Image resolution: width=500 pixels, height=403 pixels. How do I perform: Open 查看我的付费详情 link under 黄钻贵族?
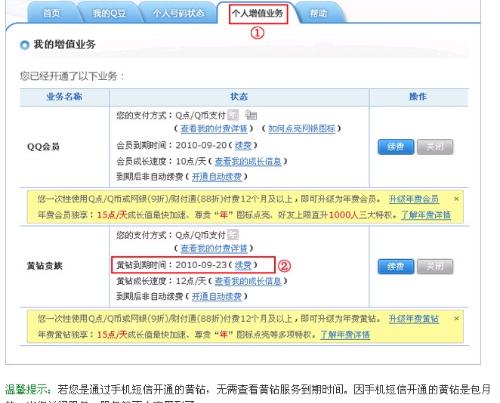tap(214, 248)
